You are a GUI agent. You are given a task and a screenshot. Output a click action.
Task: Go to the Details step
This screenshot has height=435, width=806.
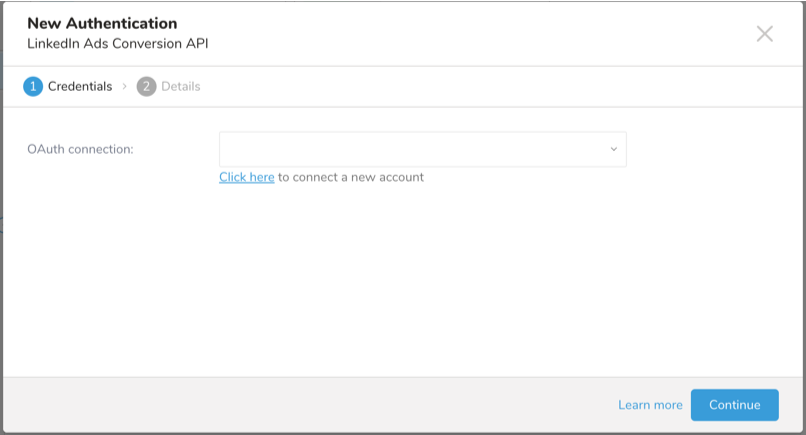[x=180, y=87]
